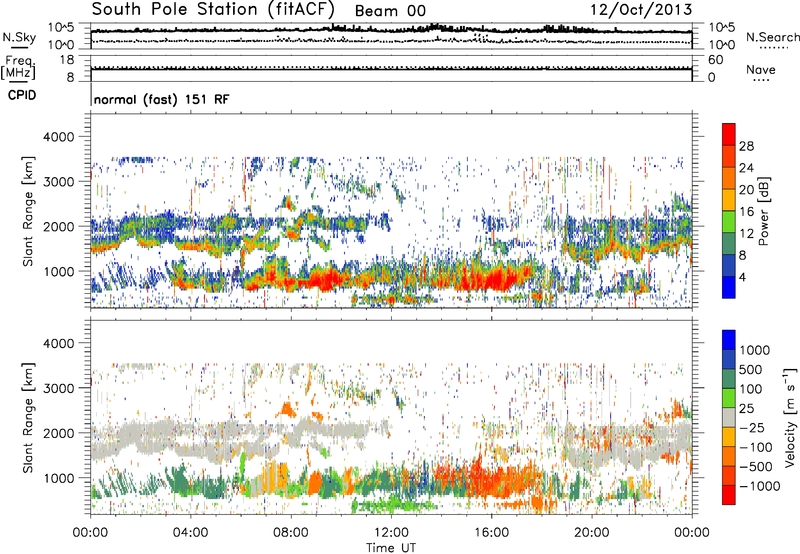The image size is (800, 554).
Task: Pick the red top segment of the power colorbar
Action: coord(729,134)
